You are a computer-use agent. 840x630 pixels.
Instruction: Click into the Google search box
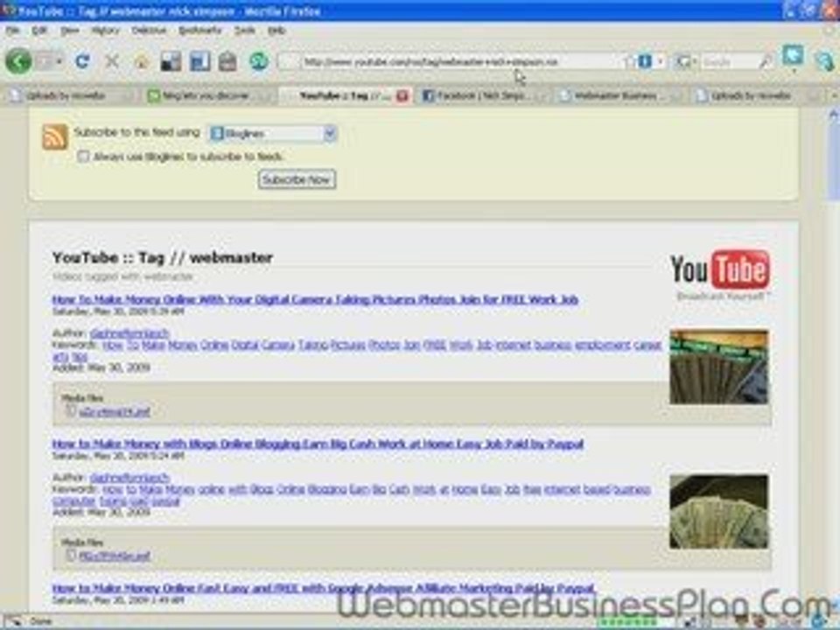[x=729, y=62]
